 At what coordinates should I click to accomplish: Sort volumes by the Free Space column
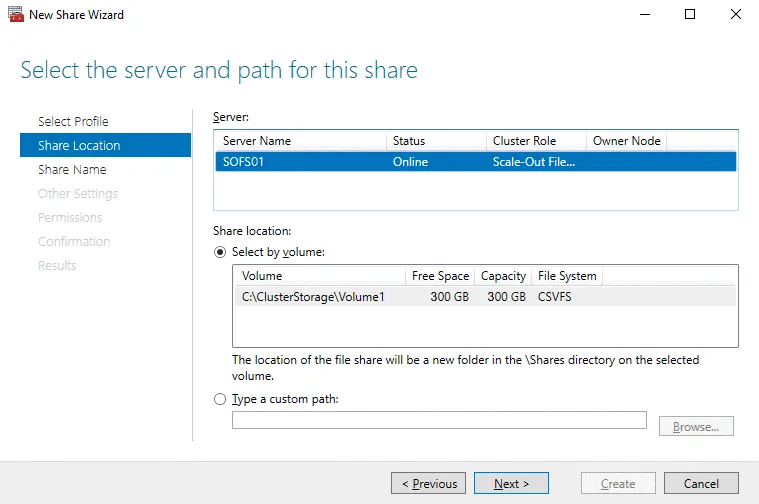pyautogui.click(x=440, y=276)
